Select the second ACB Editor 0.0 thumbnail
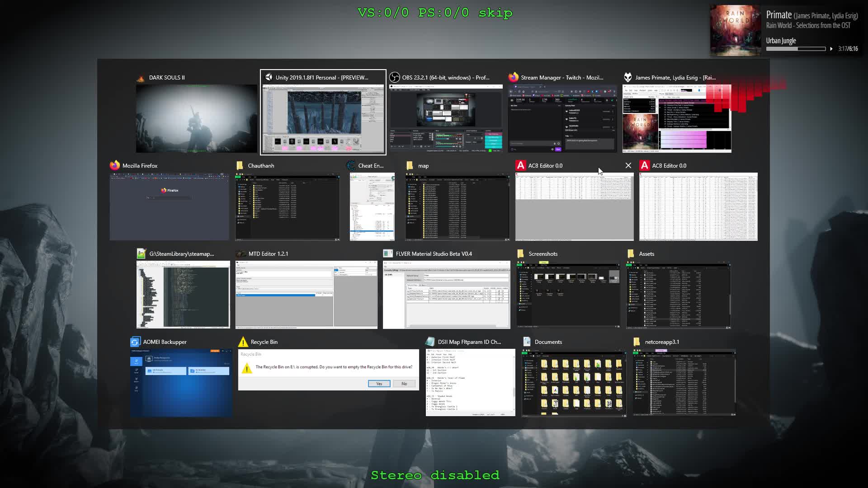Screen dimensions: 868x488 tap(698, 206)
